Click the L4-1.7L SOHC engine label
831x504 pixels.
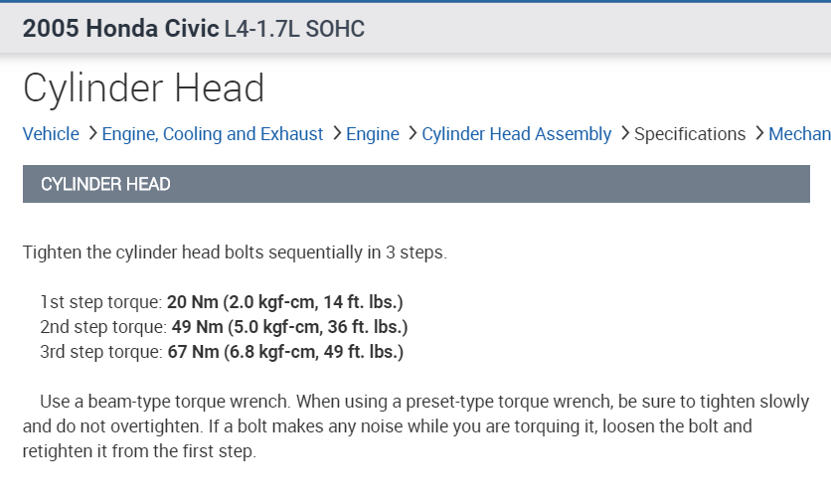click(295, 30)
